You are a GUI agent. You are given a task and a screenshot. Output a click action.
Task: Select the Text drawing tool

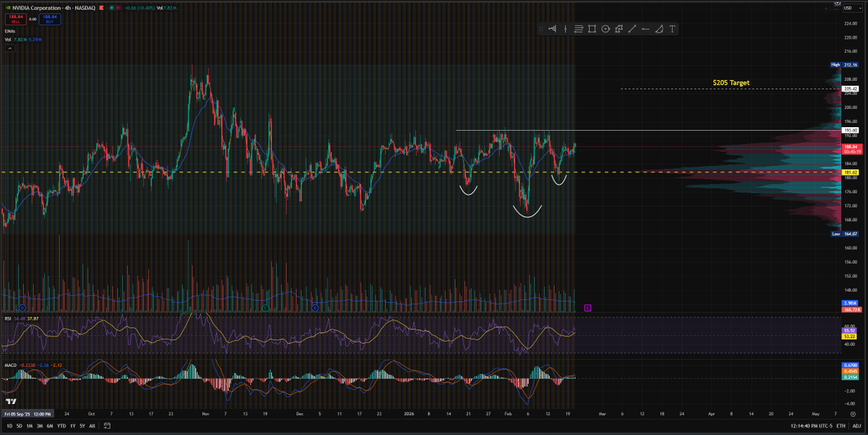[672, 29]
